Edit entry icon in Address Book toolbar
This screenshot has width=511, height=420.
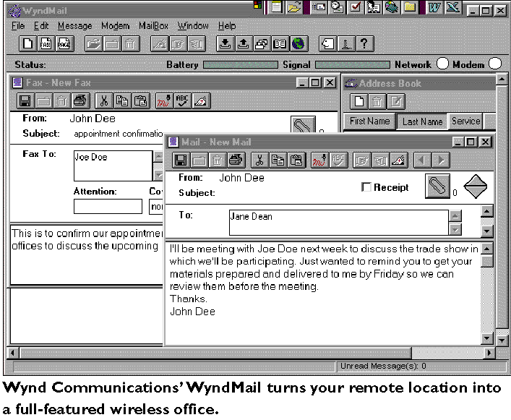point(396,101)
